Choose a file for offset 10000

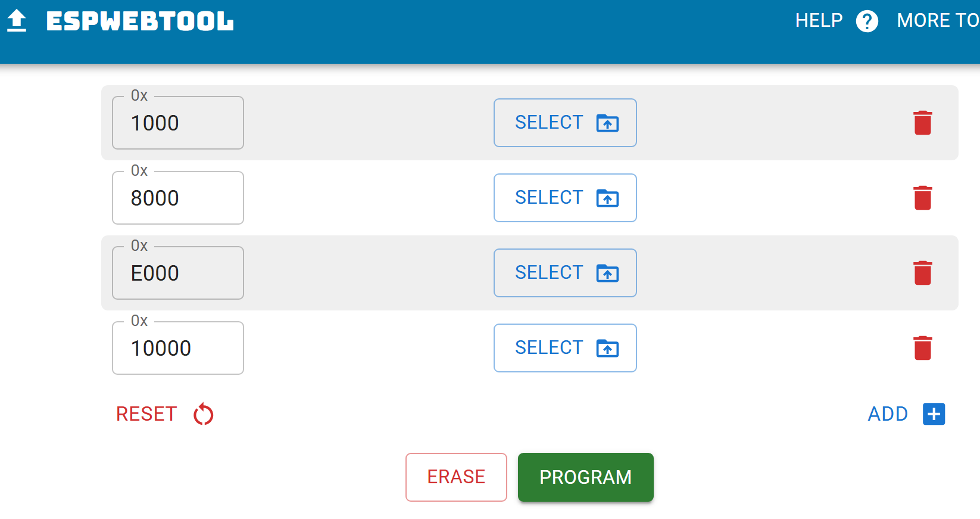[565, 348]
